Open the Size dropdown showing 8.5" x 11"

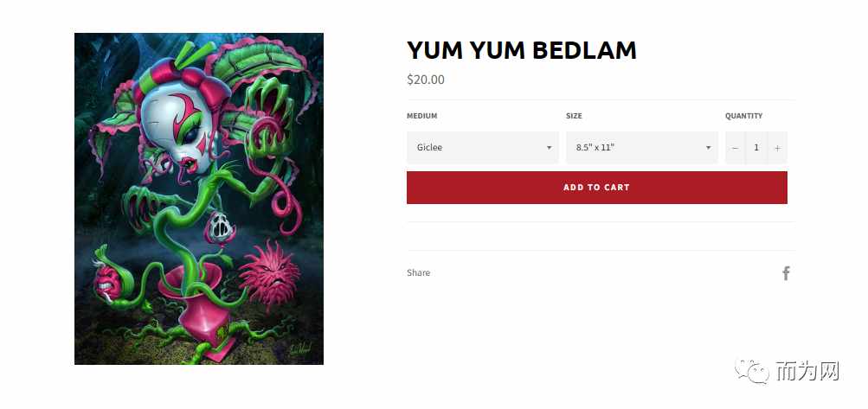click(641, 148)
